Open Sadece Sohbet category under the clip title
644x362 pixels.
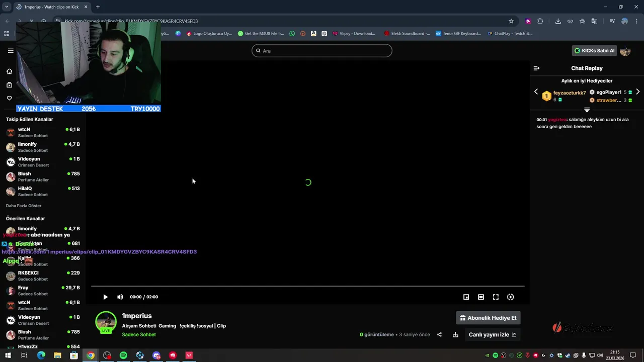pyautogui.click(x=139, y=335)
